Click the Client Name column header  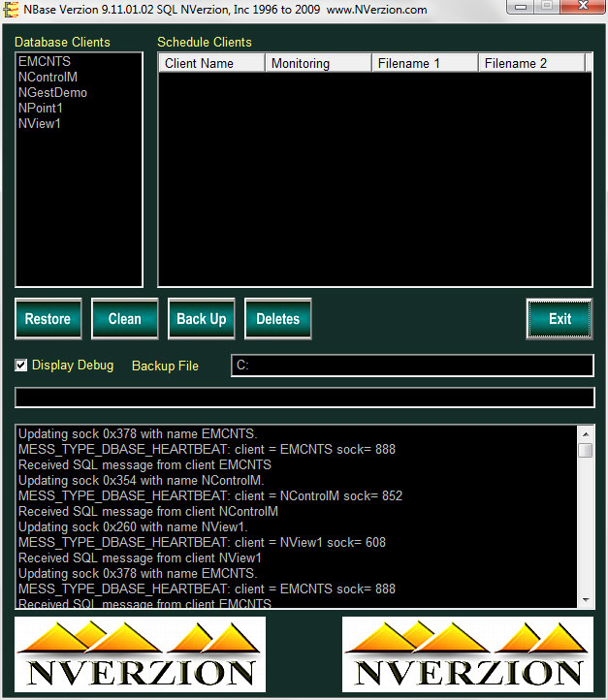click(211, 63)
